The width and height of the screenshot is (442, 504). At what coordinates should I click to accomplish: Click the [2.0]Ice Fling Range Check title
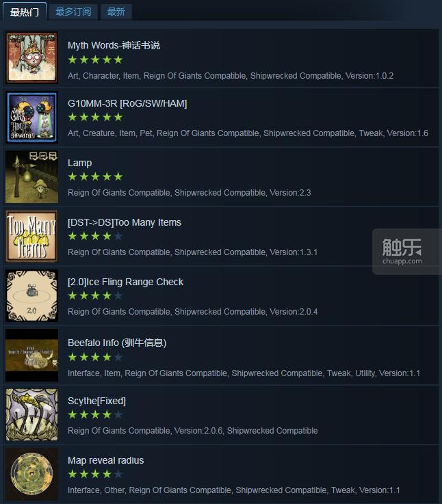click(x=125, y=282)
